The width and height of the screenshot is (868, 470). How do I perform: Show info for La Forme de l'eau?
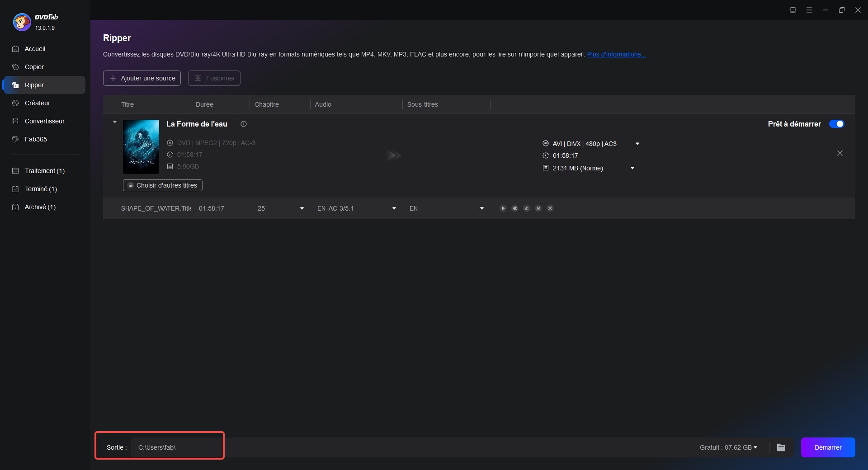[x=244, y=124]
